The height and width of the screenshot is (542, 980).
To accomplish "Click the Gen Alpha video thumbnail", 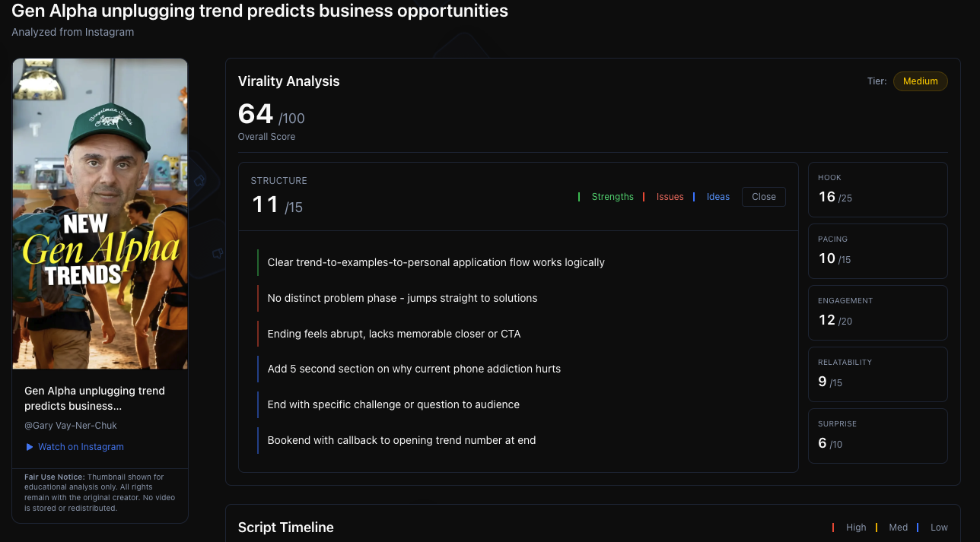I will coord(100,214).
